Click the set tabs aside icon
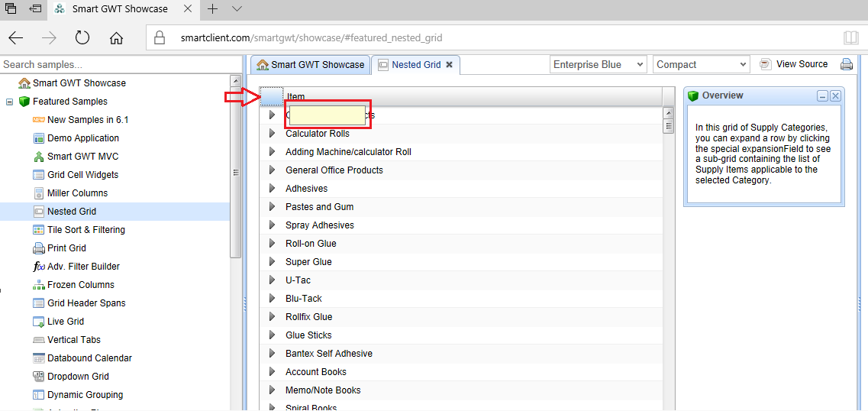This screenshot has width=868, height=411. 35,8
